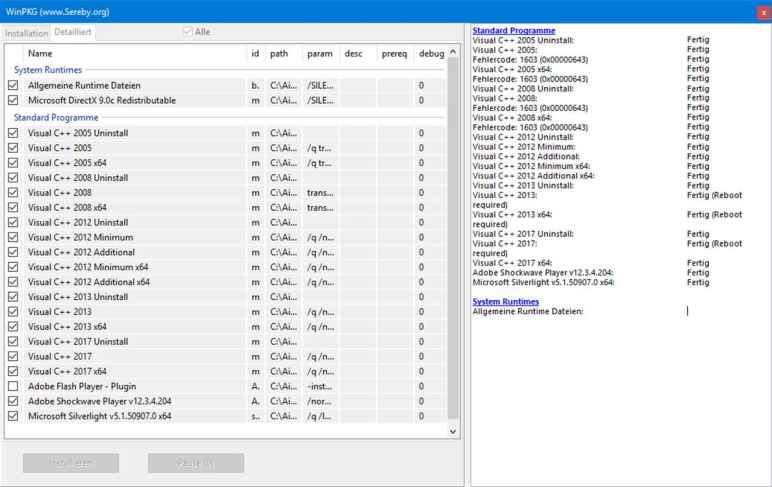Toggle the Alle checkbox
The height and width of the screenshot is (487, 772).
pyautogui.click(x=187, y=32)
